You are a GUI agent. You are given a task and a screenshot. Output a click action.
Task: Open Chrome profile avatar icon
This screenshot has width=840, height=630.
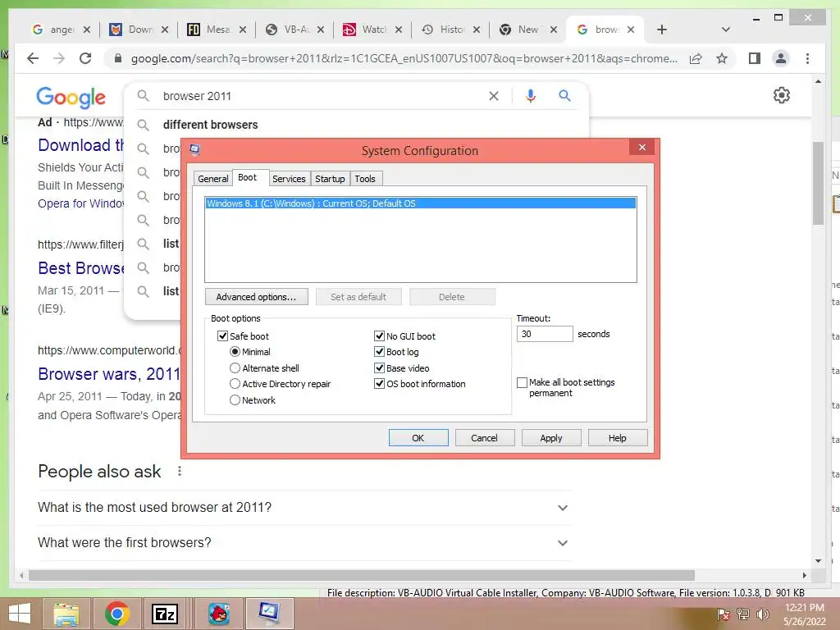click(x=781, y=58)
